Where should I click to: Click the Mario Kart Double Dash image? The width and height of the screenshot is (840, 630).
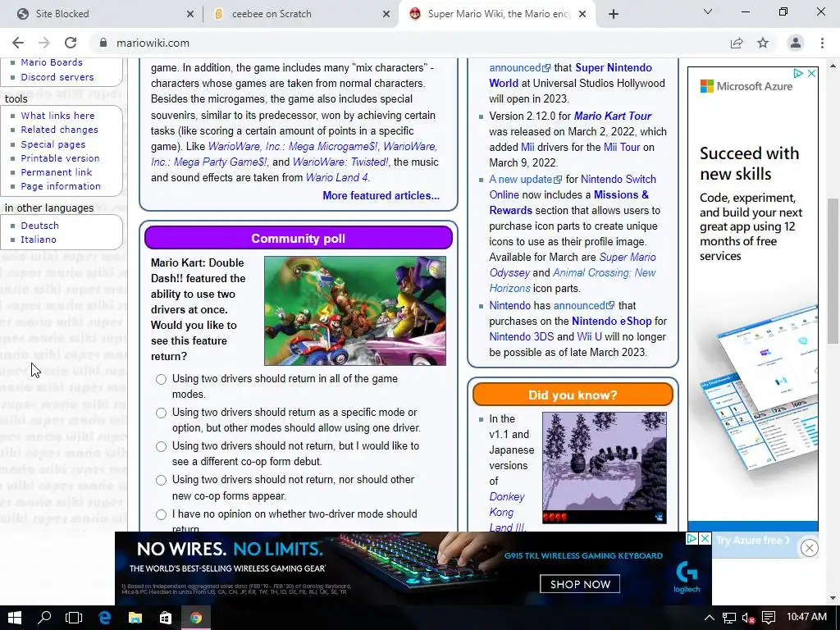(354, 311)
